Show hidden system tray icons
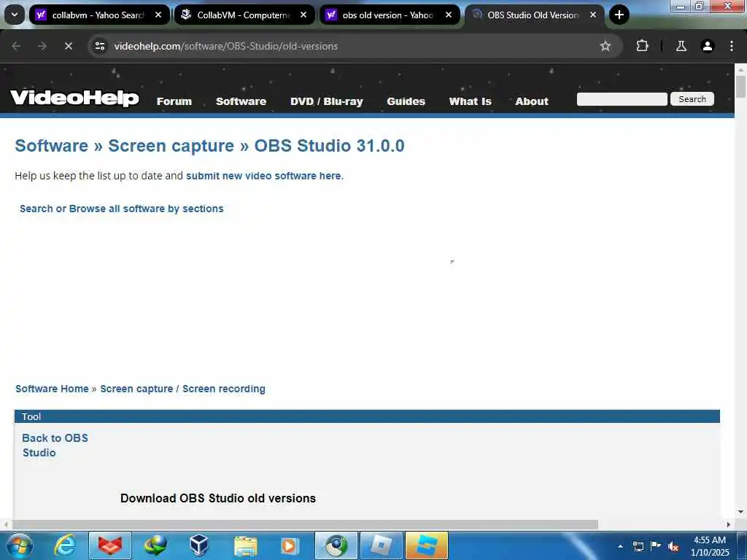 point(620,547)
